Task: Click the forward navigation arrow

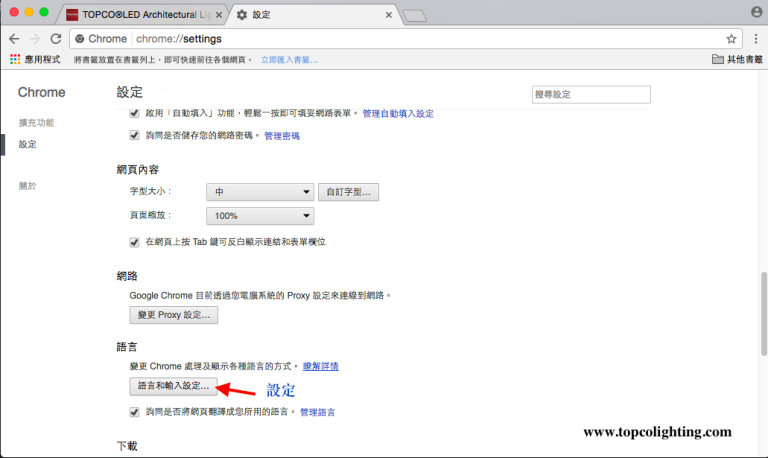Action: tap(35, 39)
